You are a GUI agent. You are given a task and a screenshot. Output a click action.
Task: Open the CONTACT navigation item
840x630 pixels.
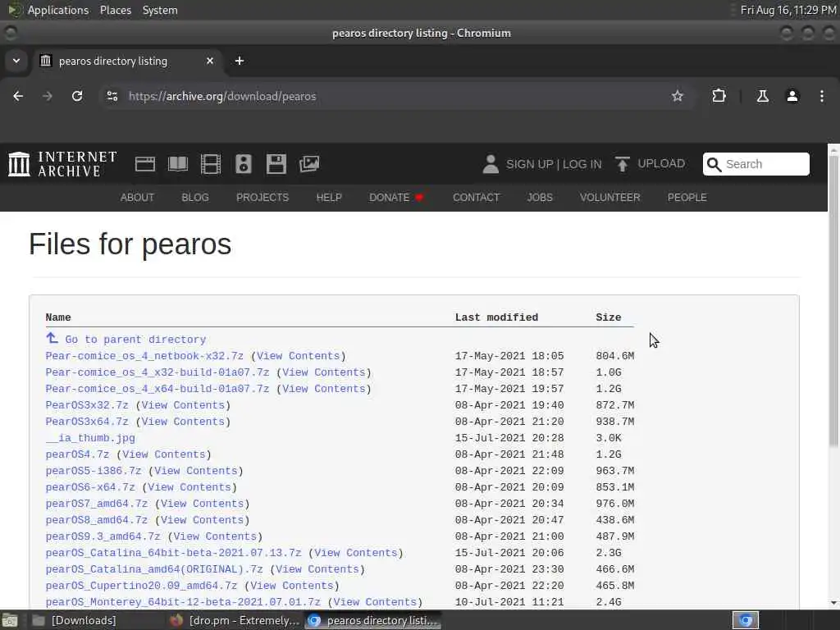tap(477, 197)
